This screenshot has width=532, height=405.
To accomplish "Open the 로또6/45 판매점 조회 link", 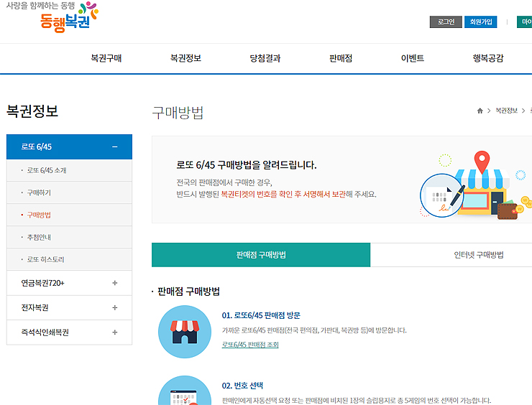I will point(250,345).
